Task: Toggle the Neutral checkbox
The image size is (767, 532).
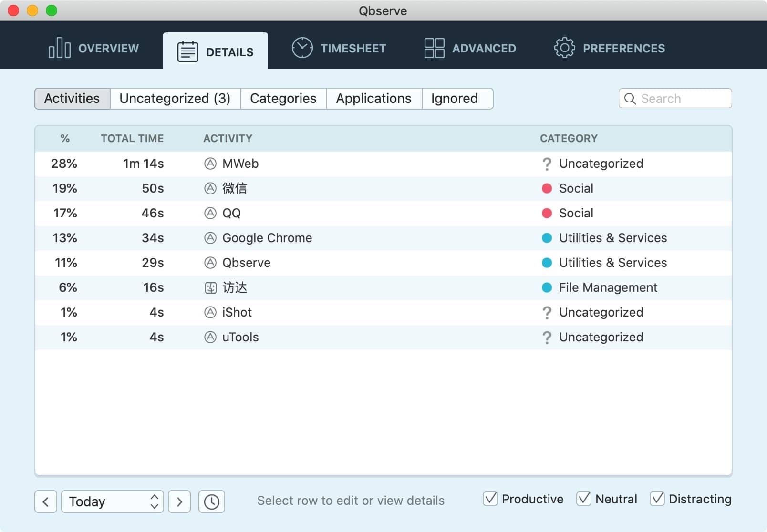Action: pyautogui.click(x=584, y=499)
